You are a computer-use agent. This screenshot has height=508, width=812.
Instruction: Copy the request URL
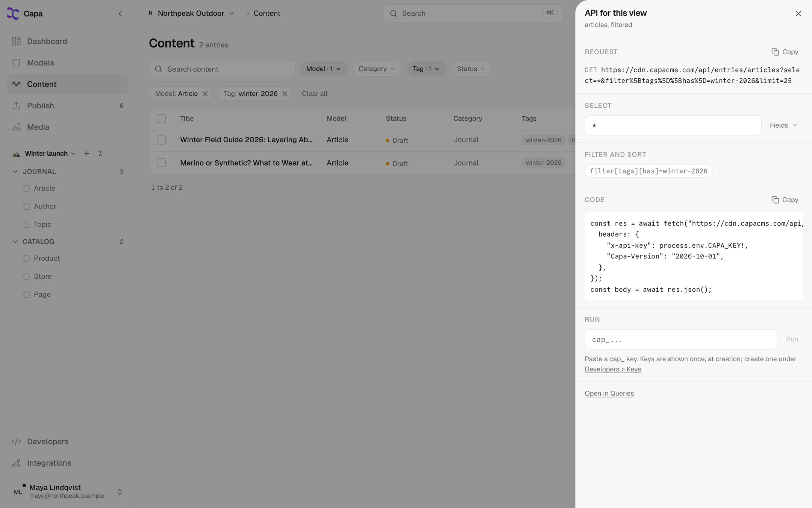coord(785,52)
